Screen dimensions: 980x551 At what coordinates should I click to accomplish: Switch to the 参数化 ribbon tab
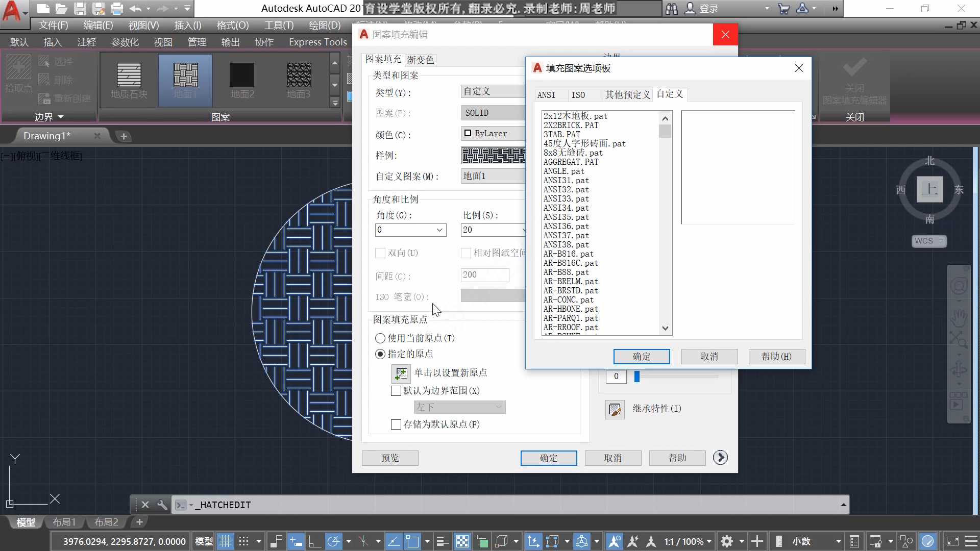(x=125, y=42)
